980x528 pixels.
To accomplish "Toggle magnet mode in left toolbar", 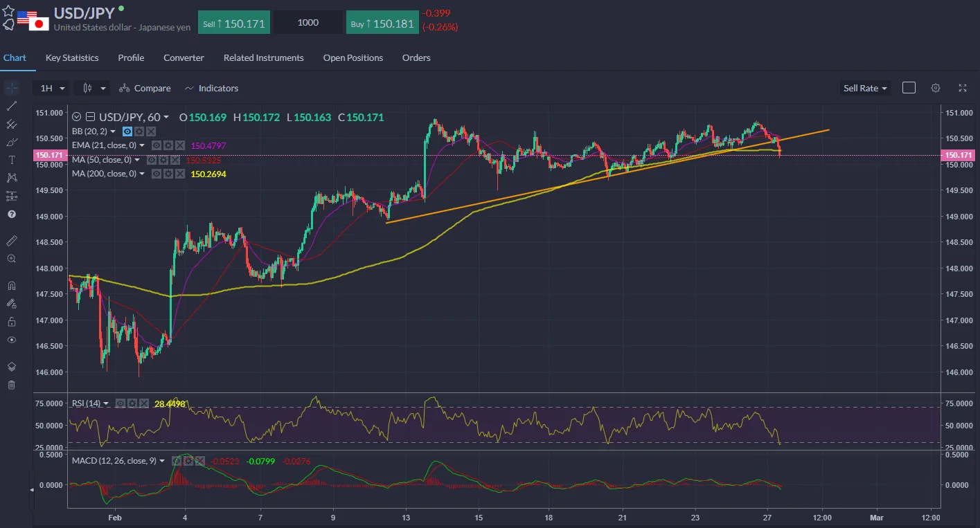I will (x=11, y=285).
